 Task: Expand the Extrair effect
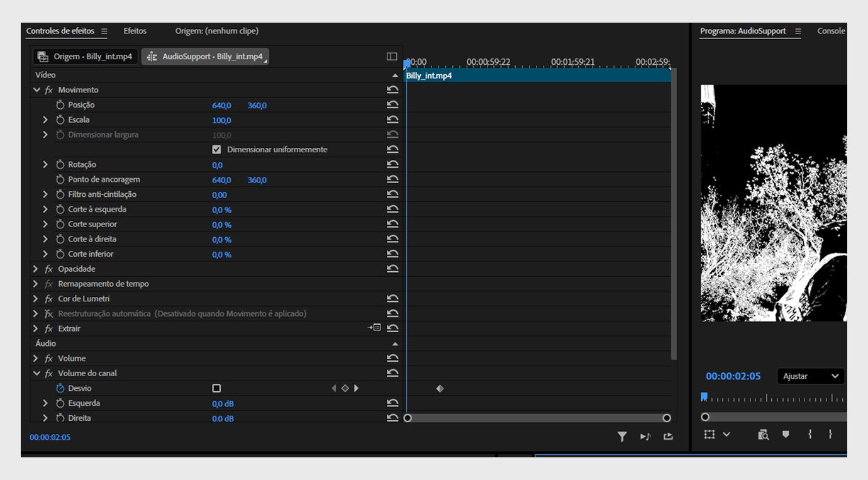click(x=36, y=328)
